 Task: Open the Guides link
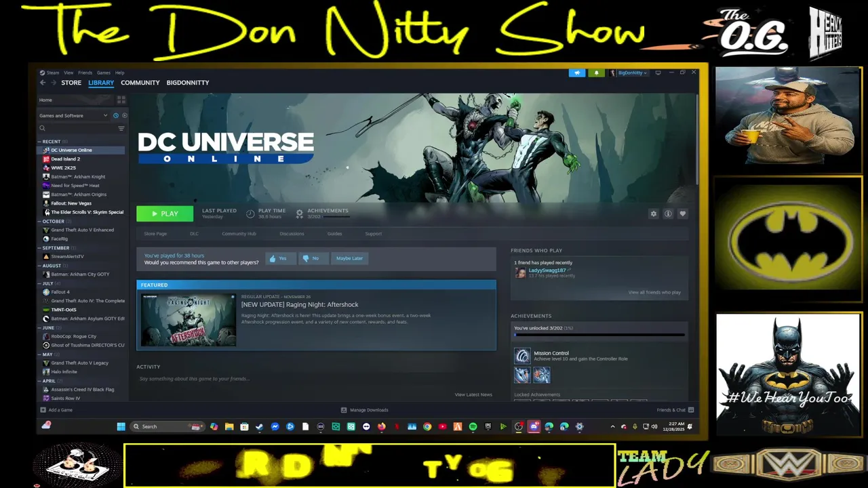pyautogui.click(x=334, y=234)
